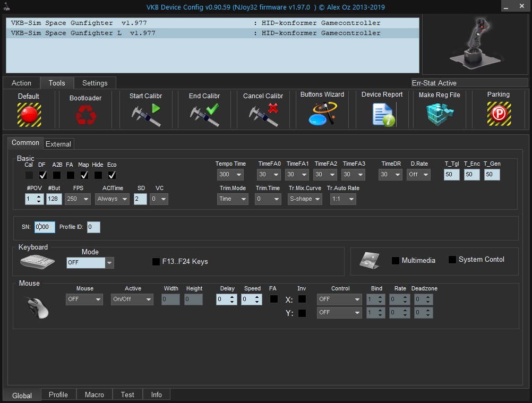This screenshot has width=532, height=403.
Task: Open the Settings tab
Action: point(95,83)
